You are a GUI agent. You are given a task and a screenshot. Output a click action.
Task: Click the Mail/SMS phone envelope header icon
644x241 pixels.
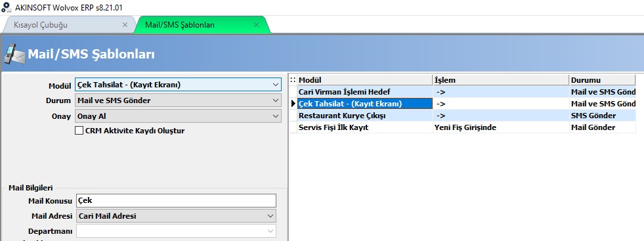coord(14,54)
